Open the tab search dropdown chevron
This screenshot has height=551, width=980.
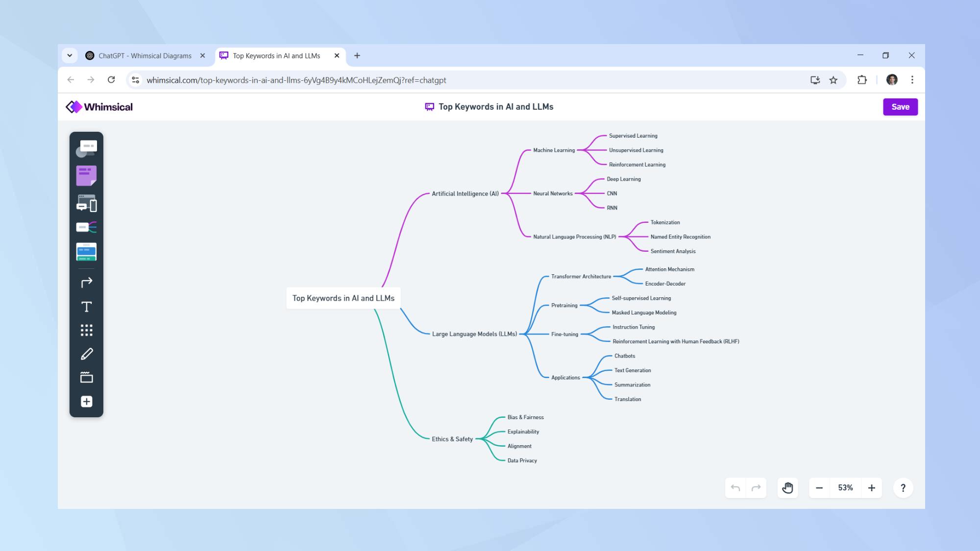pyautogui.click(x=70, y=55)
